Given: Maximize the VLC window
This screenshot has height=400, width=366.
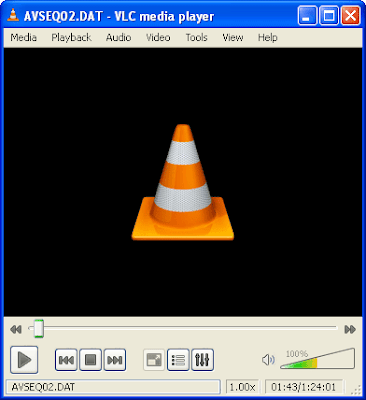Looking at the screenshot, I should (x=329, y=15).
